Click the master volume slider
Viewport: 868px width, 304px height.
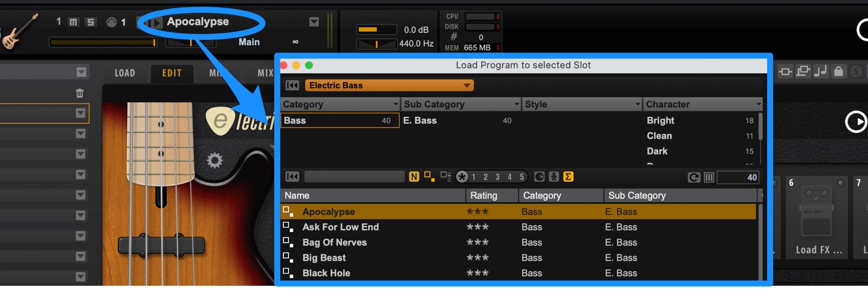(x=377, y=29)
